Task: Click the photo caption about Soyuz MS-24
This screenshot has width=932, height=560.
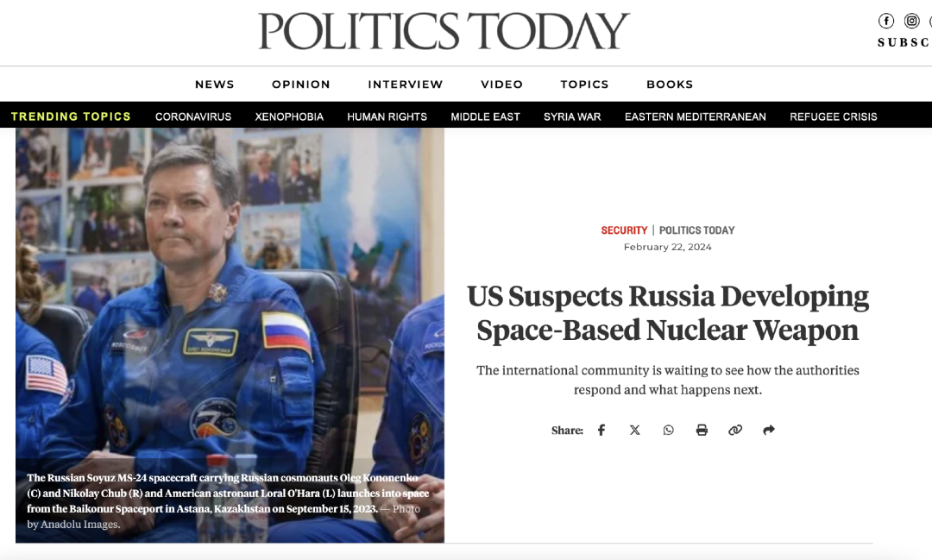Action: point(228,500)
